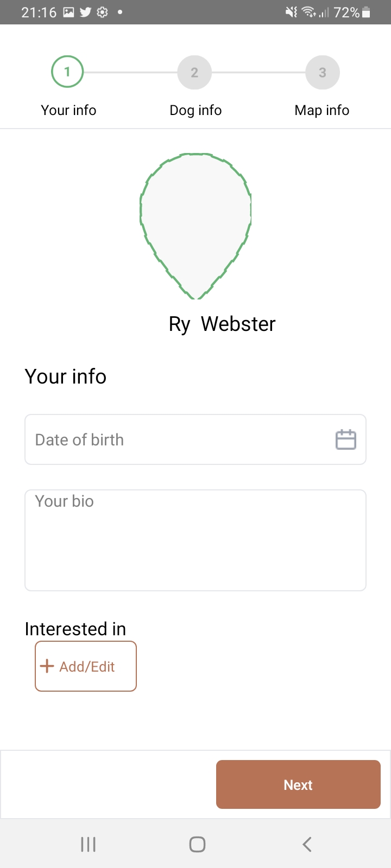Open the calendar date picker icon

(345, 439)
